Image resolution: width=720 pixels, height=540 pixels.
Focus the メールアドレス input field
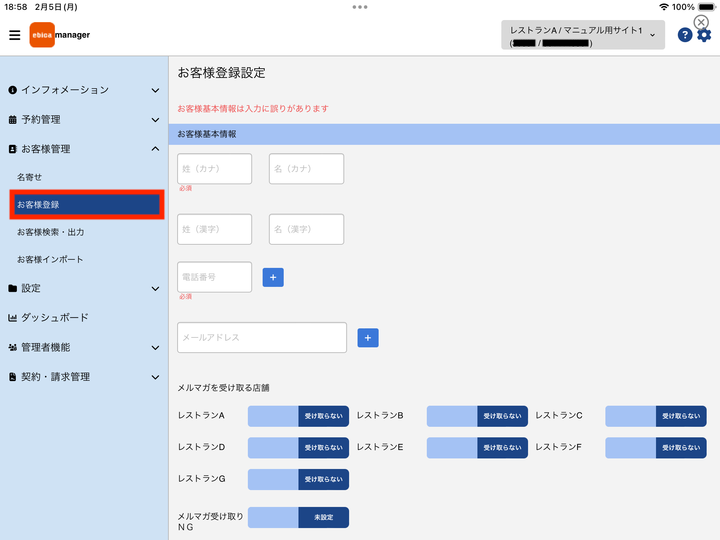262,338
